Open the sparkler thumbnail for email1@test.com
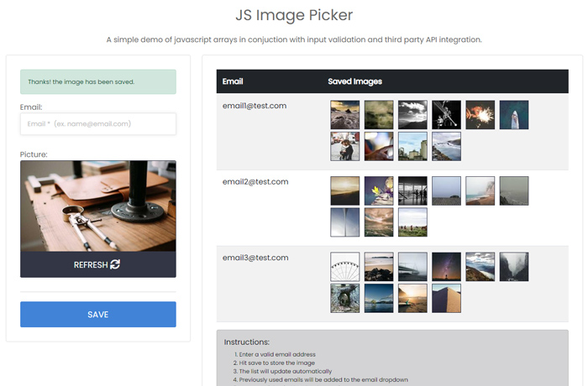588x386 pixels. click(x=480, y=115)
